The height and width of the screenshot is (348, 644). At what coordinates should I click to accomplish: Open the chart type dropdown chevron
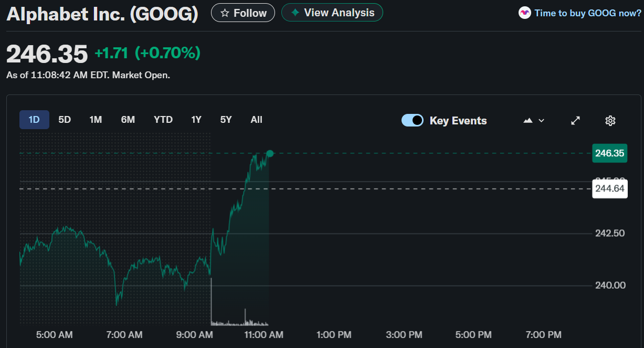542,121
